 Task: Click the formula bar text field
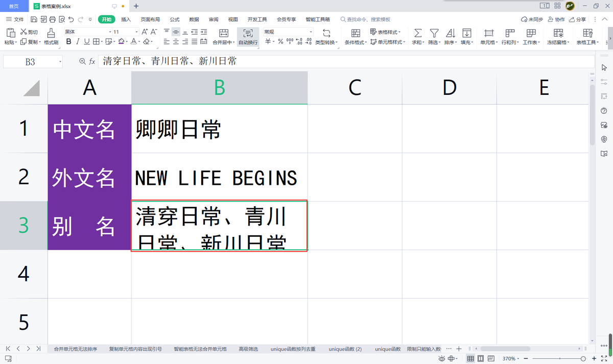tap(346, 61)
